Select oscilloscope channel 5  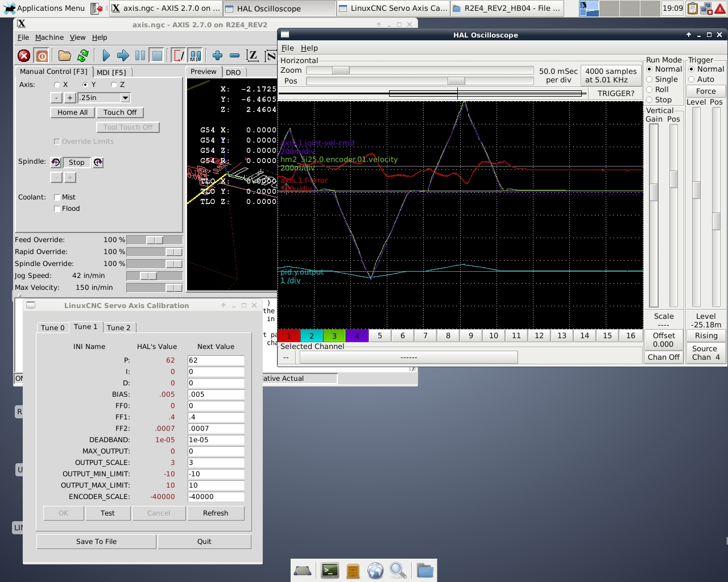click(380, 336)
